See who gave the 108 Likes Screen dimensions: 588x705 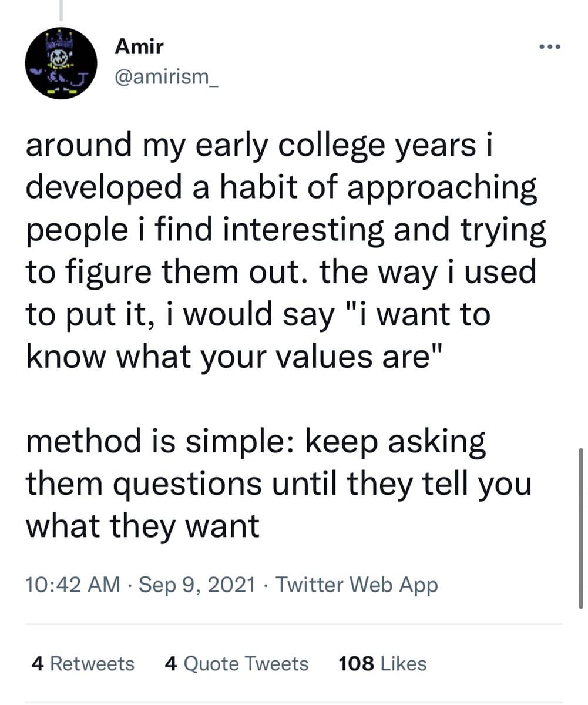coord(381,663)
